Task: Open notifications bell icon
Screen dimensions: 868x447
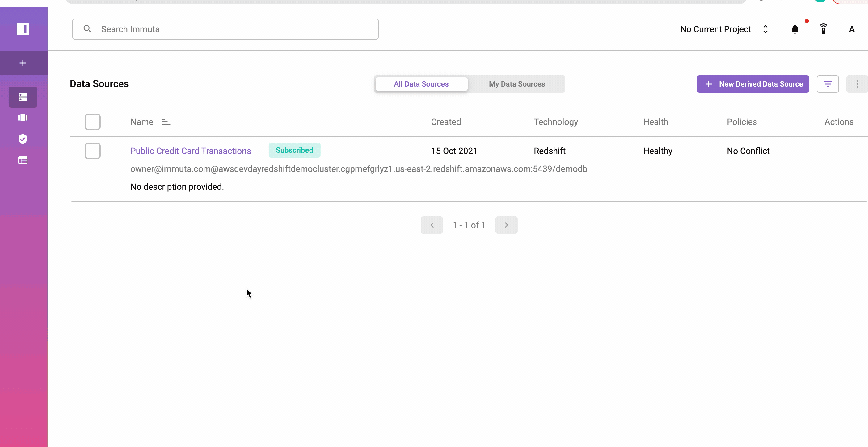Action: point(795,29)
